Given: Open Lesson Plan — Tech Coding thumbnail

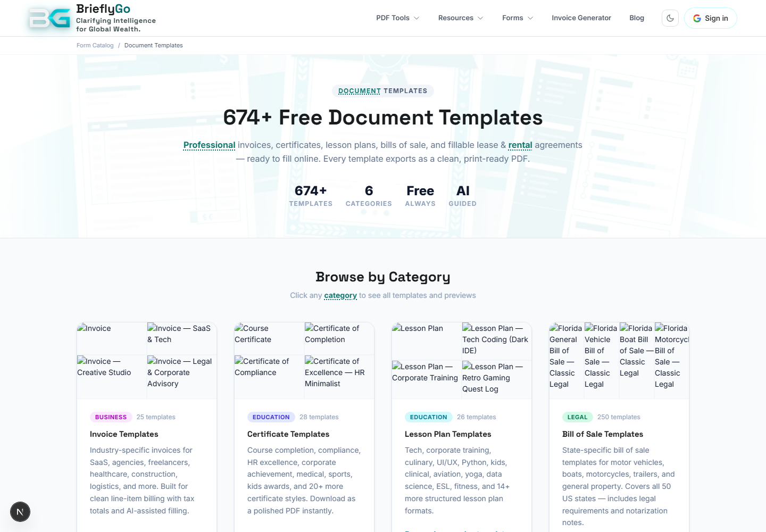Looking at the screenshot, I should pyautogui.click(x=497, y=341).
